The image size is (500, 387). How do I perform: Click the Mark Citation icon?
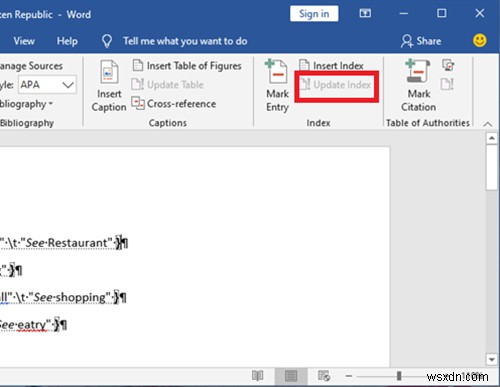pyautogui.click(x=418, y=71)
